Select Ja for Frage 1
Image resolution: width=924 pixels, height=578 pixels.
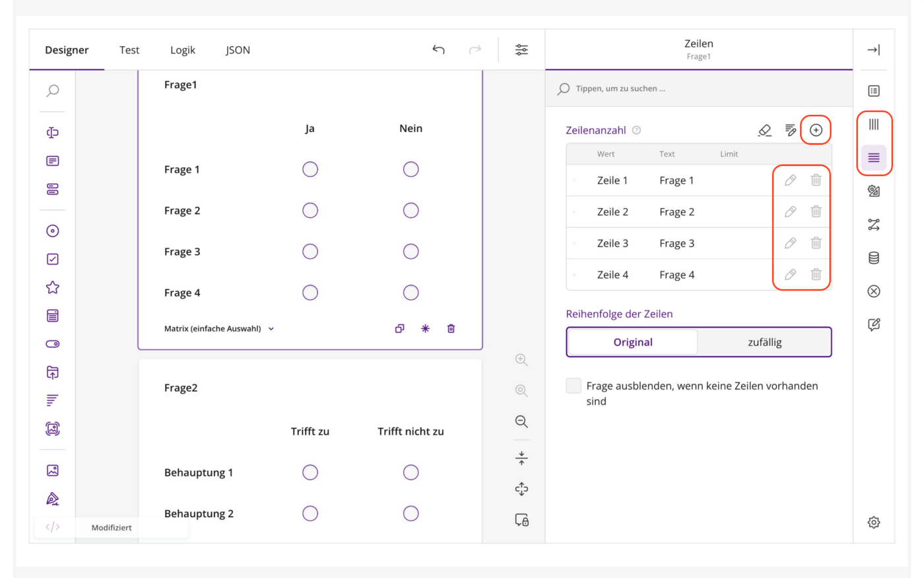310,170
